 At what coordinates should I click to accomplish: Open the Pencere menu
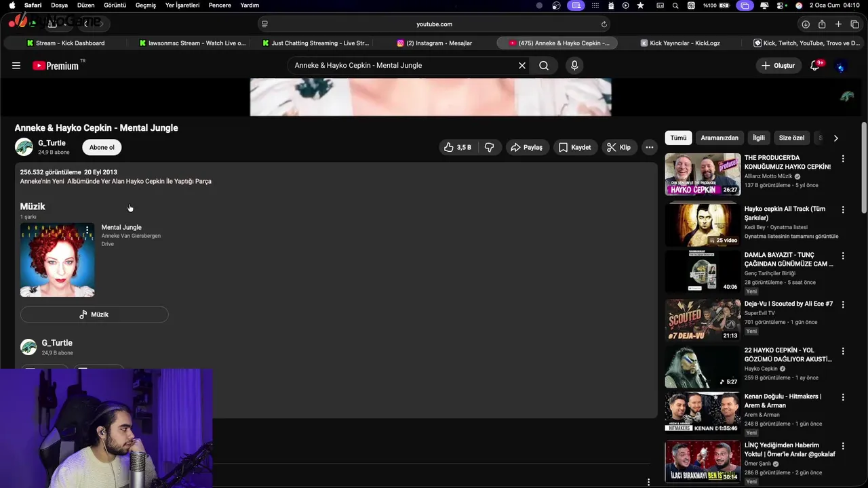click(x=220, y=5)
